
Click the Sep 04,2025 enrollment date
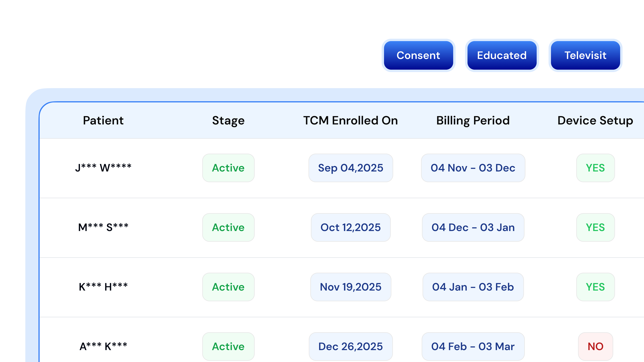tap(350, 168)
